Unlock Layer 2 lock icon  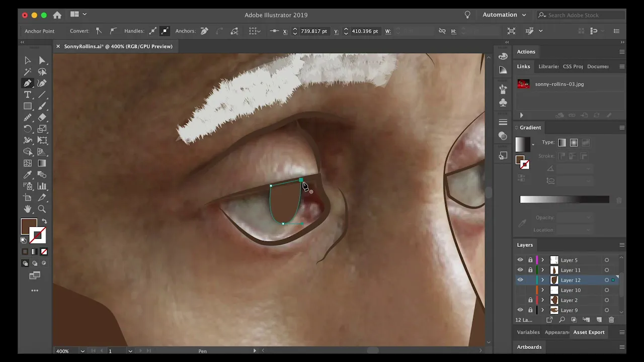coord(530,300)
